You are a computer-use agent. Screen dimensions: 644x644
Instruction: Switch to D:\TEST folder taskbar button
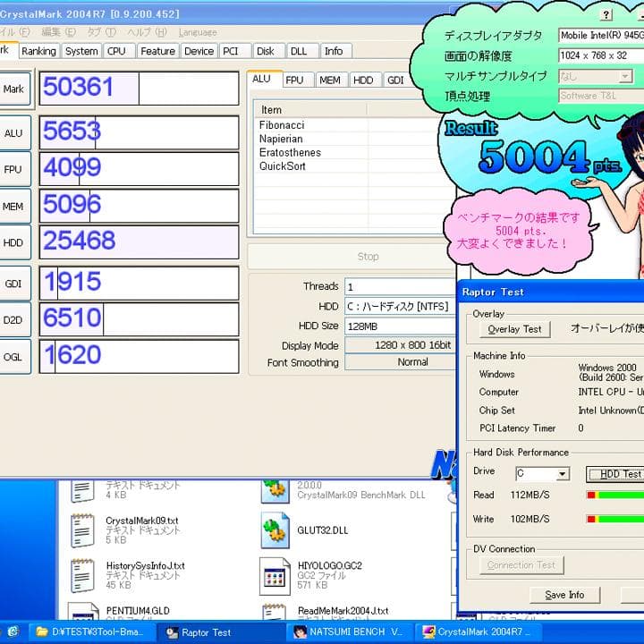pos(92,631)
